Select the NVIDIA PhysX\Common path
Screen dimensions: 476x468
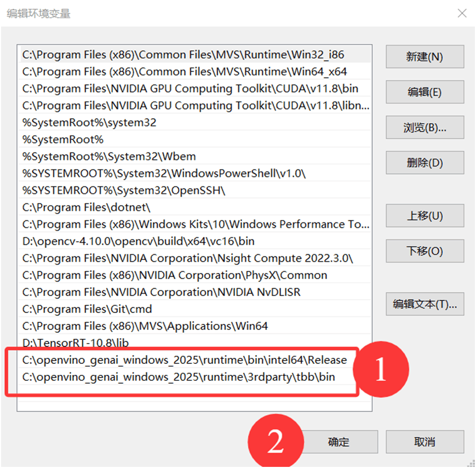[194, 275]
